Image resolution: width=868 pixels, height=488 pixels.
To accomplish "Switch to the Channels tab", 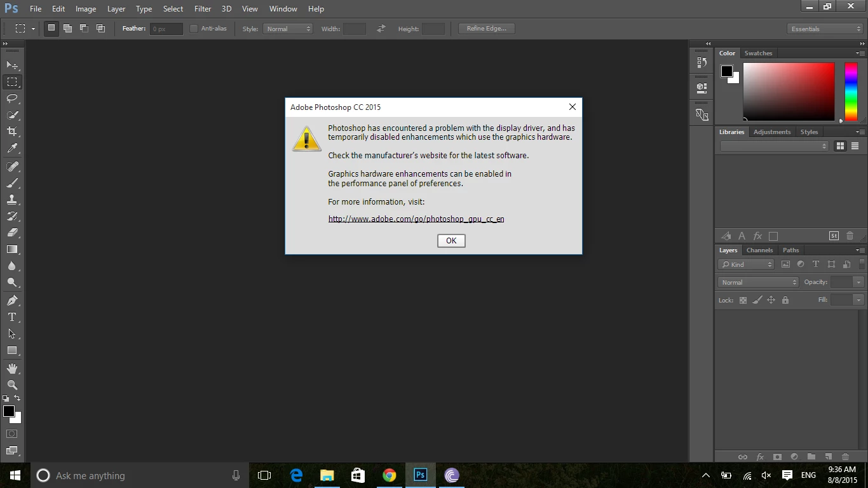I will click(759, 250).
